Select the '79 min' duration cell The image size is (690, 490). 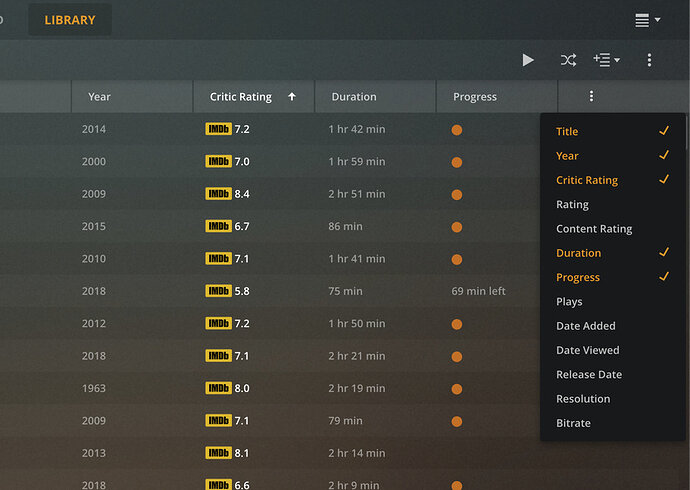click(x=345, y=421)
